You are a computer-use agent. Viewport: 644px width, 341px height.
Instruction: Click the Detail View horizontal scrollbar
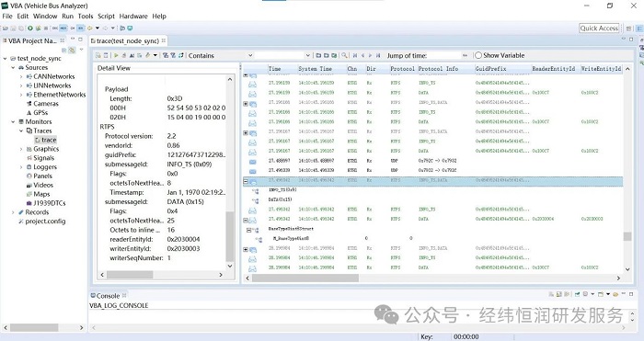pyautogui.click(x=161, y=275)
